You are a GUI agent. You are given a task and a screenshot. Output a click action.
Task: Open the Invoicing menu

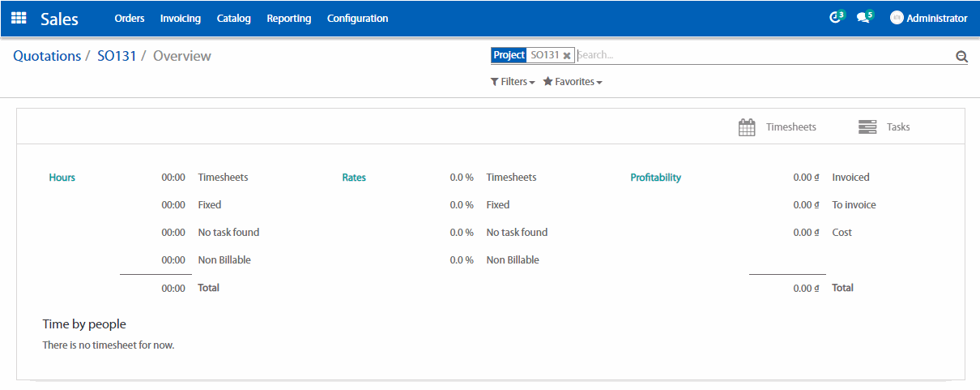(181, 18)
